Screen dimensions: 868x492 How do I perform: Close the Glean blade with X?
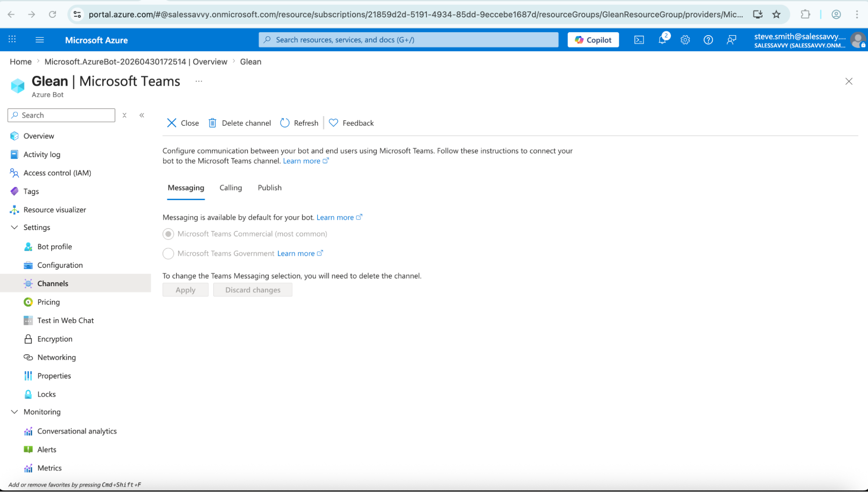click(x=849, y=81)
